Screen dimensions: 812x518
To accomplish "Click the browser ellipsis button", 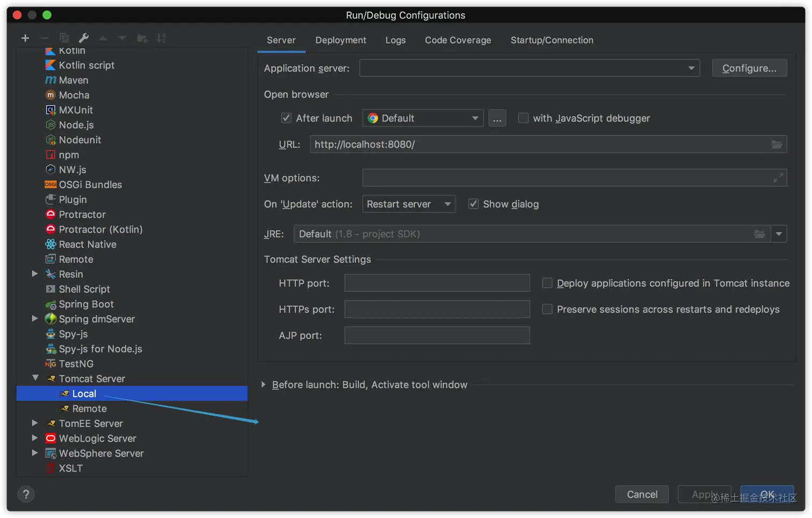I will [497, 118].
